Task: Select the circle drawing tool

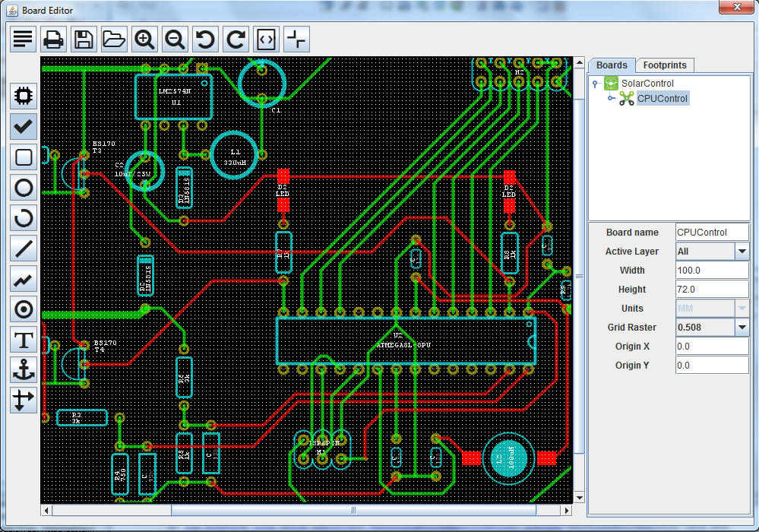Action: 24,187
